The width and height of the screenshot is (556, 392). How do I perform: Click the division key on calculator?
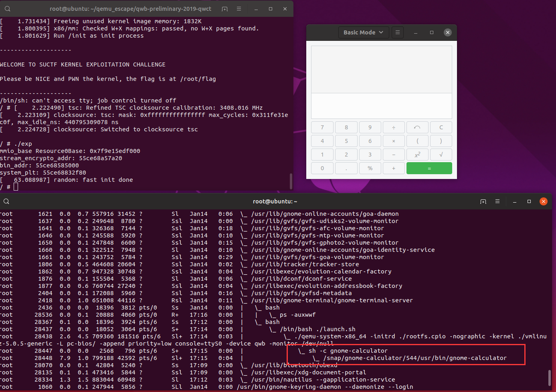click(x=394, y=127)
